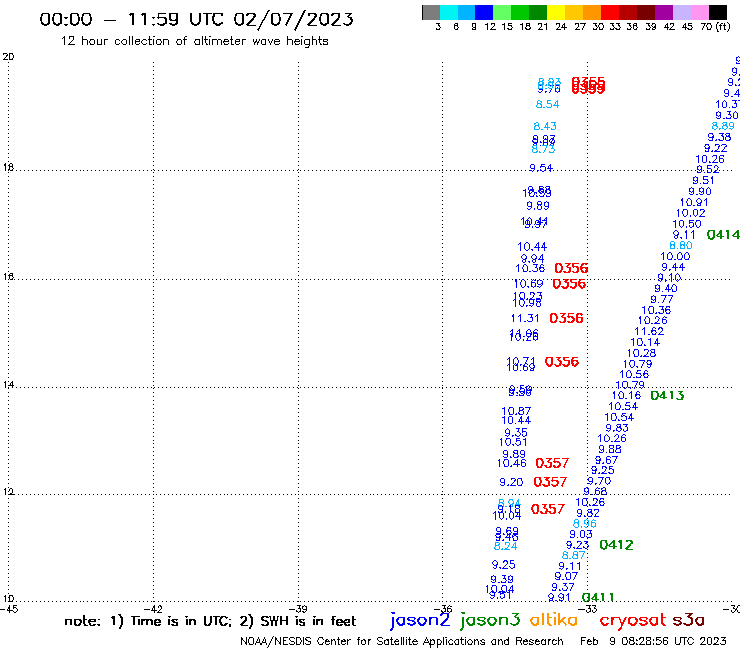Click the wave height value 10.91
Screen dimensions: 740x650
tap(694, 203)
